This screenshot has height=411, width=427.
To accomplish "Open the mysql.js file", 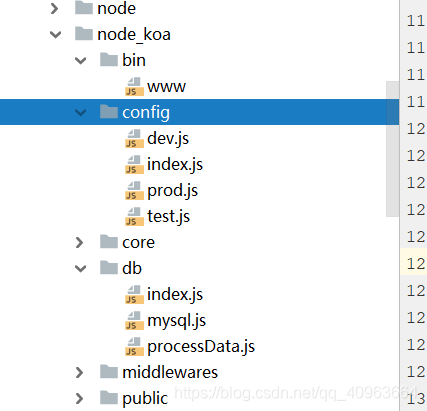I will [x=176, y=321].
